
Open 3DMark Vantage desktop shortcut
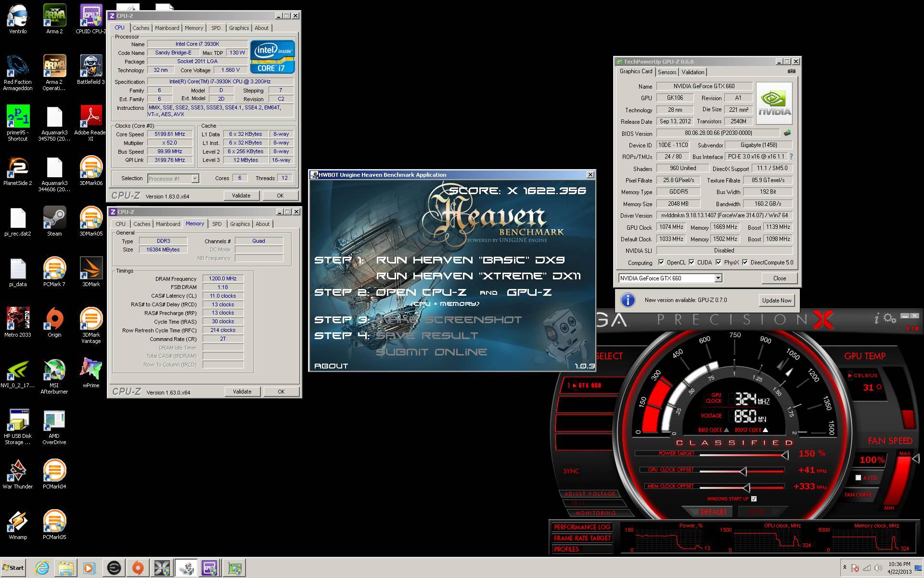[x=91, y=326]
